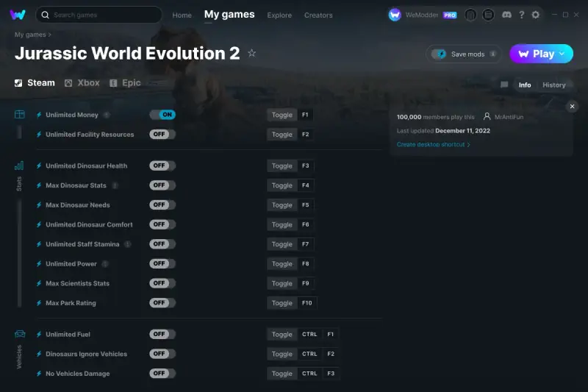This screenshot has width=588, height=392.
Task: Click the Epic platform icon
Action: (113, 83)
